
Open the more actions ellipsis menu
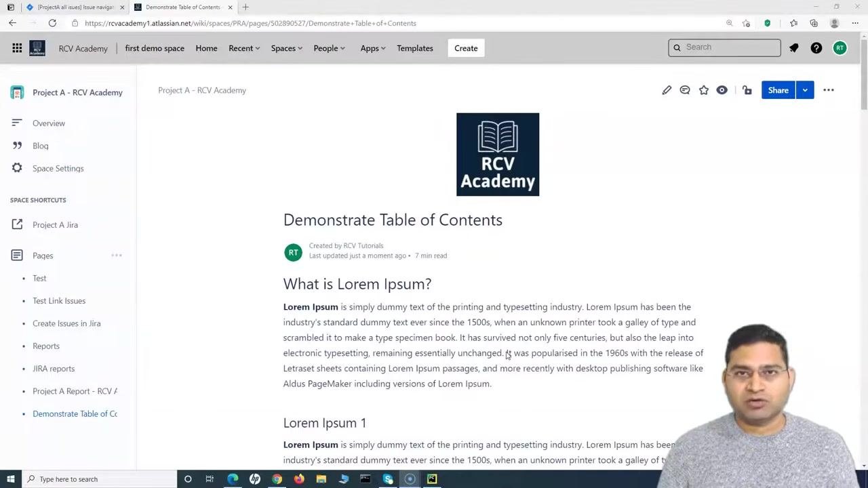coord(829,90)
